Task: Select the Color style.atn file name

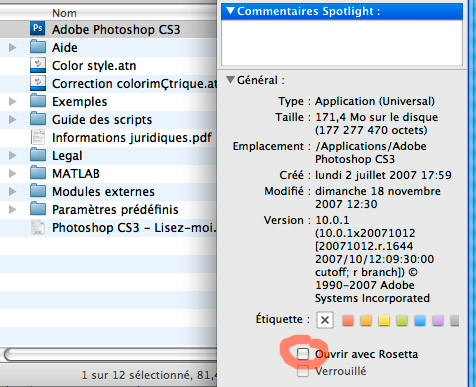Action: tap(94, 66)
